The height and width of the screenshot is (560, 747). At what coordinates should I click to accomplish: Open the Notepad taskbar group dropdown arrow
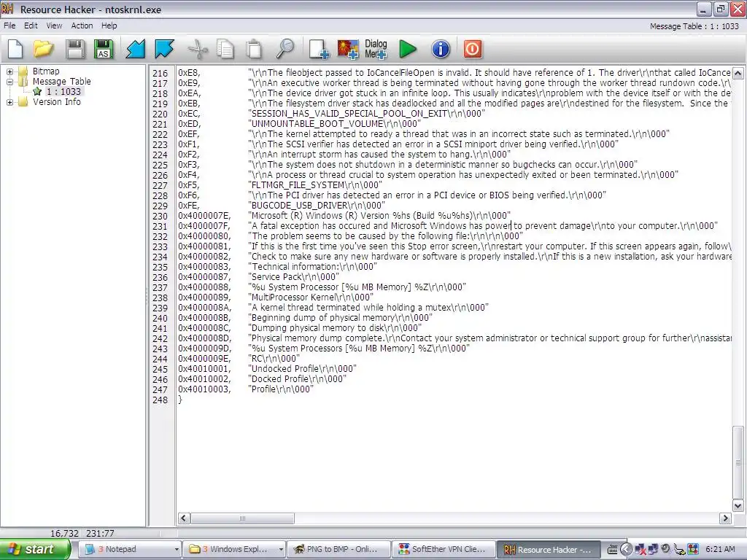[x=177, y=550]
